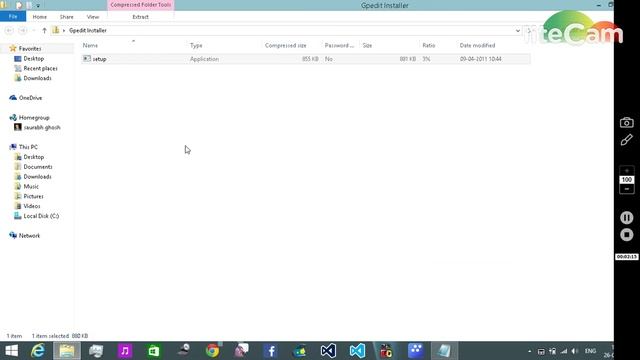Expand the address bar history dropdown

pos(518,31)
